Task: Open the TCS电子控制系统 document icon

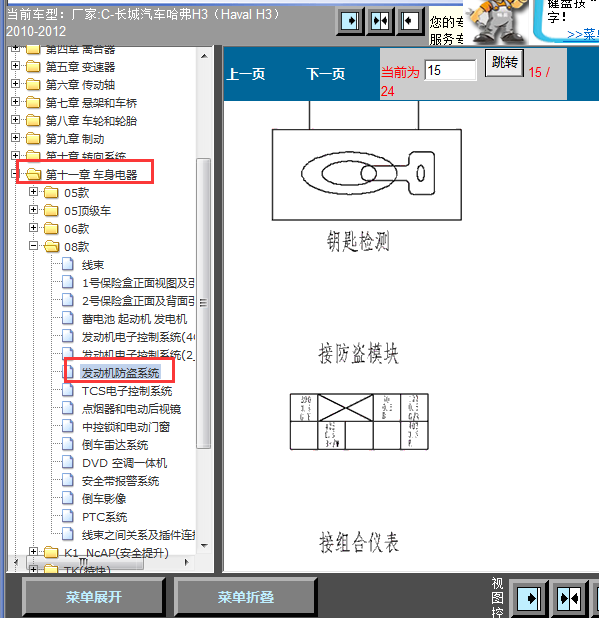Action: point(68,390)
